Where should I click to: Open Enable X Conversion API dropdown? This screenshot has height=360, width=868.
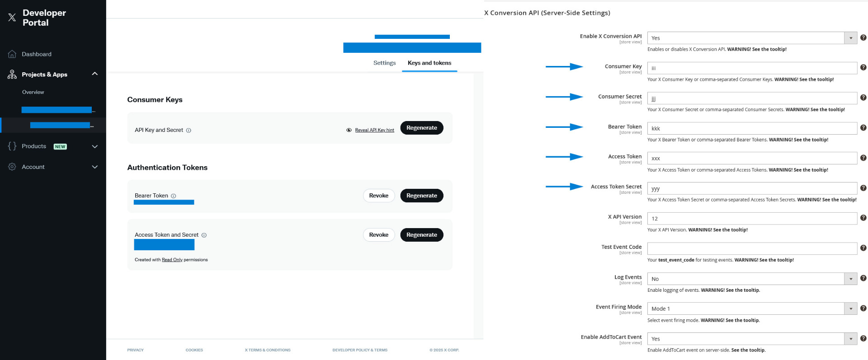click(752, 38)
